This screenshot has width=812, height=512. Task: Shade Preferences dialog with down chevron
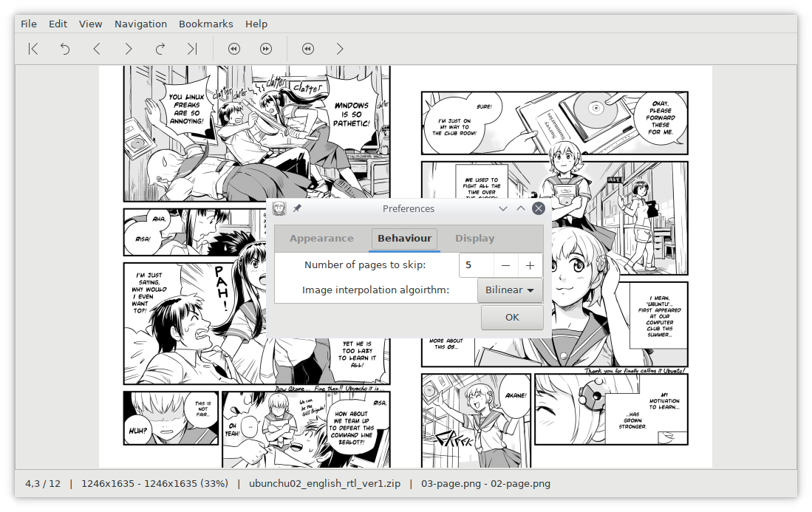[x=503, y=208]
